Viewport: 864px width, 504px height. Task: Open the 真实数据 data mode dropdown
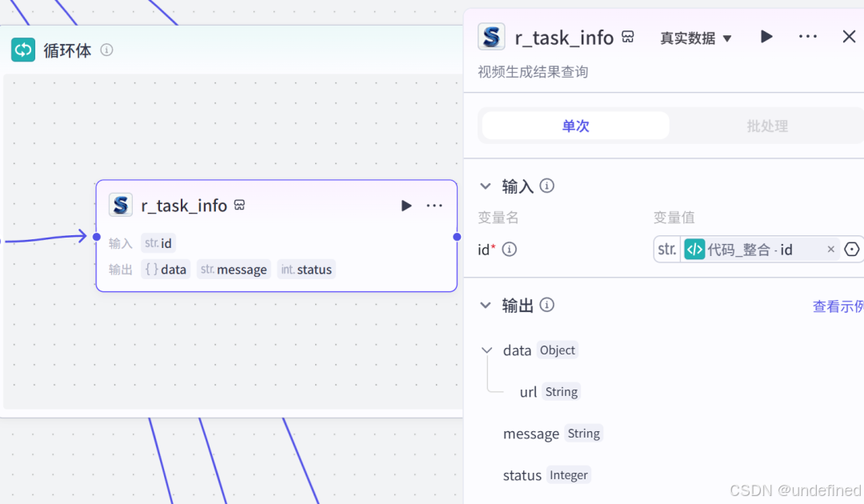click(x=696, y=38)
